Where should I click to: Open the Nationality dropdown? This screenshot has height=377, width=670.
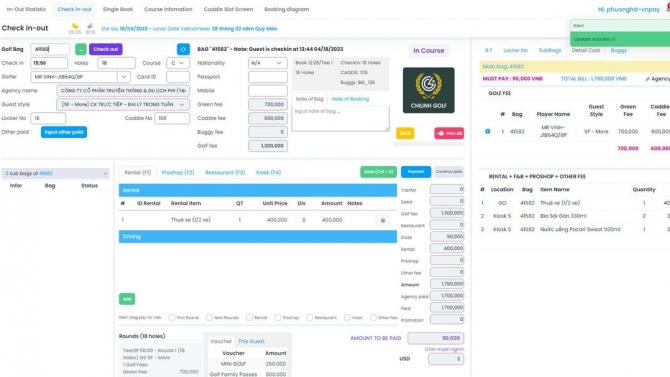[267, 63]
